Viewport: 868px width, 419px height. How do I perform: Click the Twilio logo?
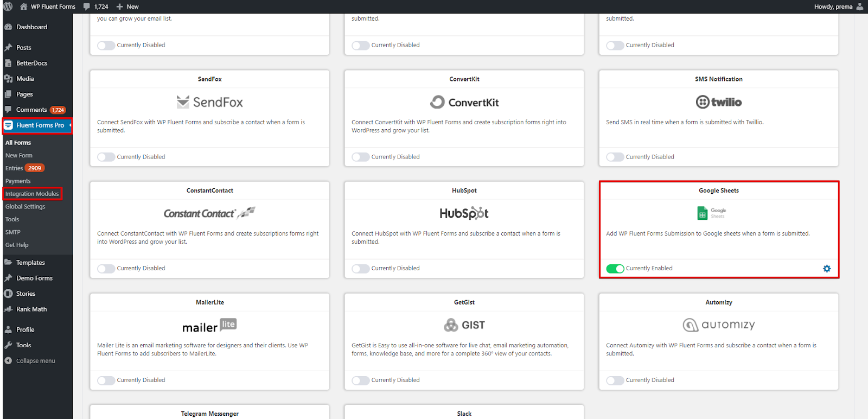pyautogui.click(x=719, y=102)
